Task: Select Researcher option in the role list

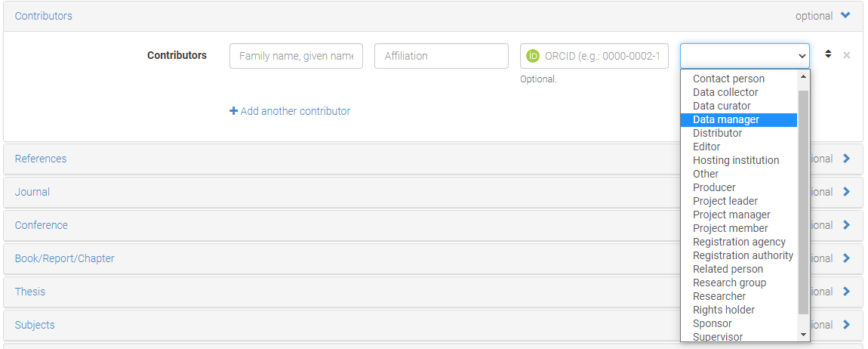Action: pos(719,296)
